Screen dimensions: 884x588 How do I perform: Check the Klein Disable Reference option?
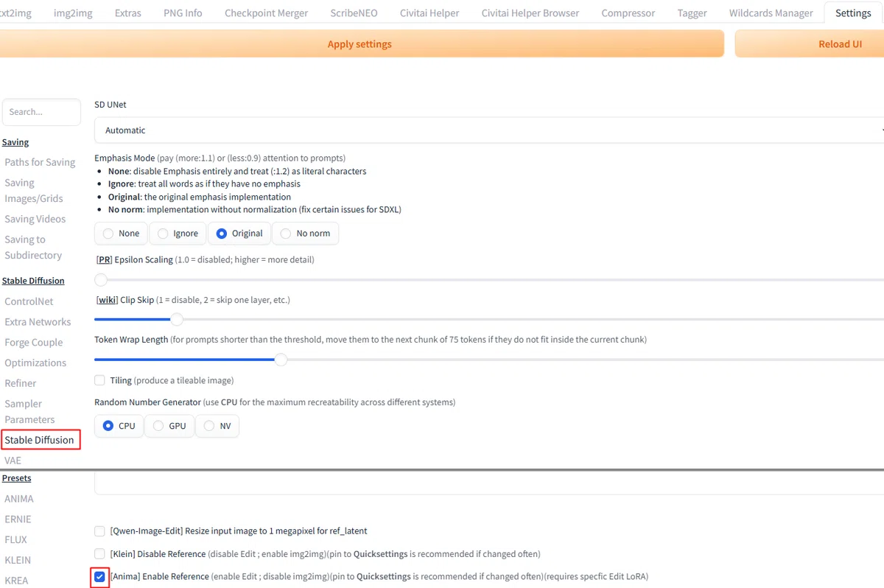click(99, 553)
